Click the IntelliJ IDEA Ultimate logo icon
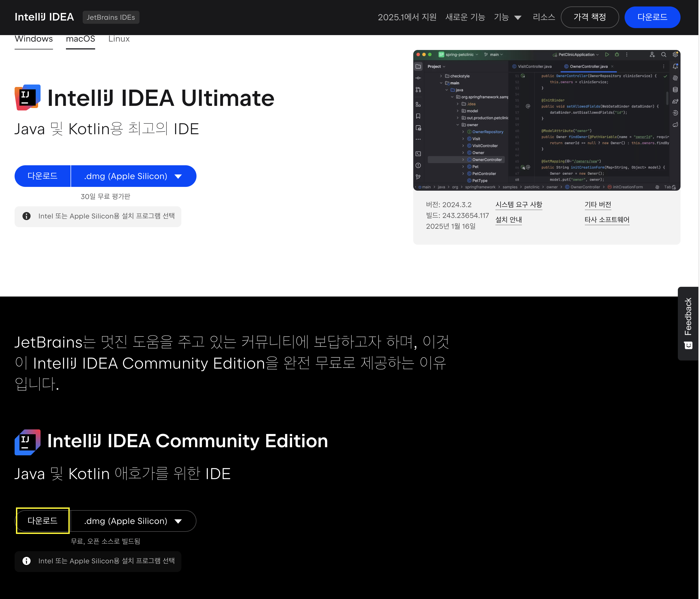Image resolution: width=700 pixels, height=599 pixels. [x=27, y=97]
